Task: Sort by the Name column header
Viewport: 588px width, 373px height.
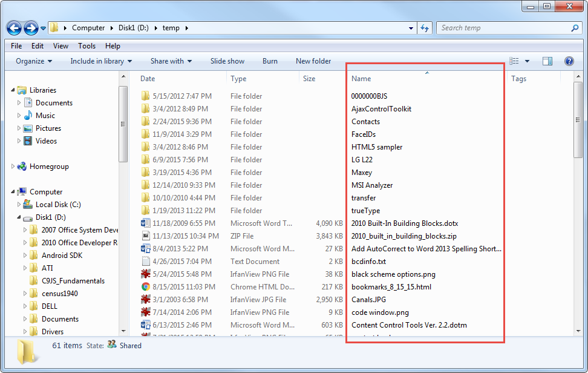Action: coord(361,79)
